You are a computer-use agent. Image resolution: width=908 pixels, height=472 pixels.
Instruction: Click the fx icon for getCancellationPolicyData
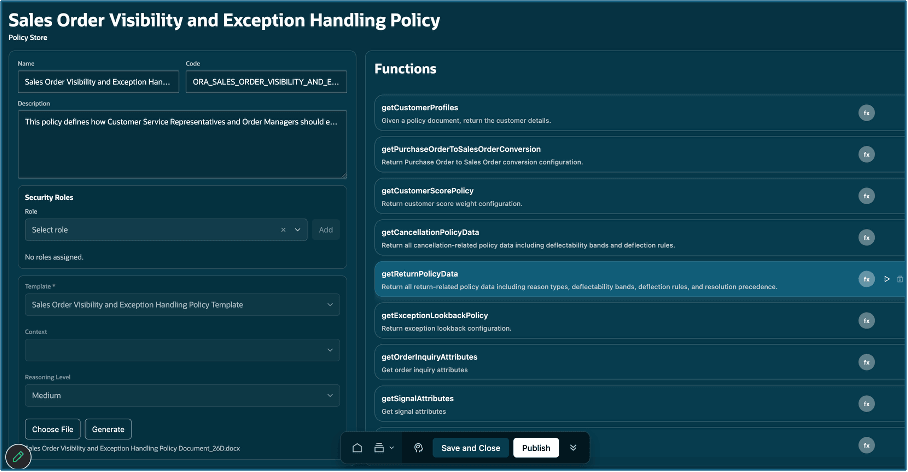click(x=866, y=237)
